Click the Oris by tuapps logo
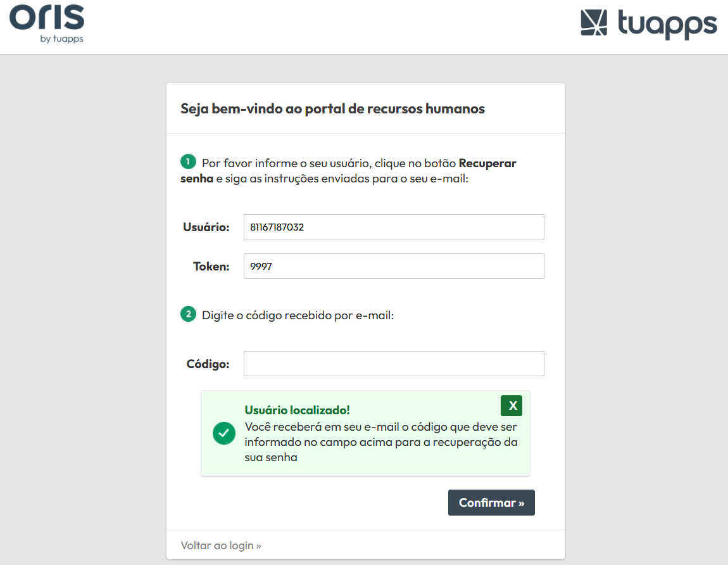Screen dimensions: 728x565 click(x=47, y=24)
